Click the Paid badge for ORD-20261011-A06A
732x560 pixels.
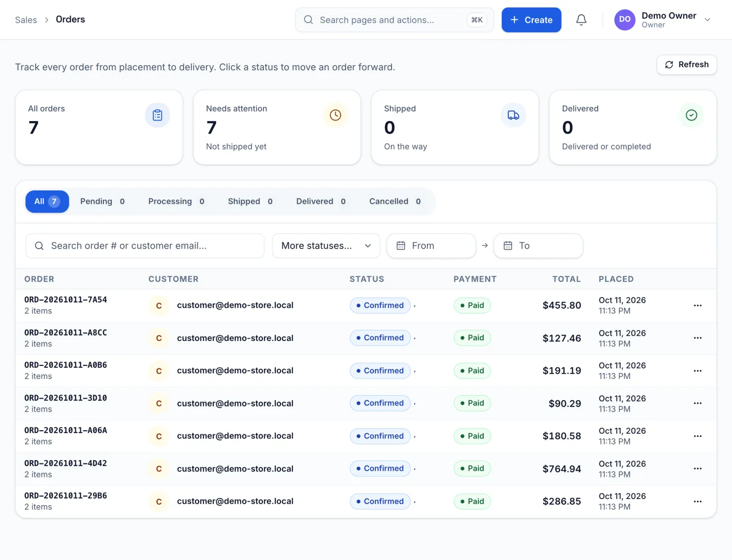coord(472,436)
